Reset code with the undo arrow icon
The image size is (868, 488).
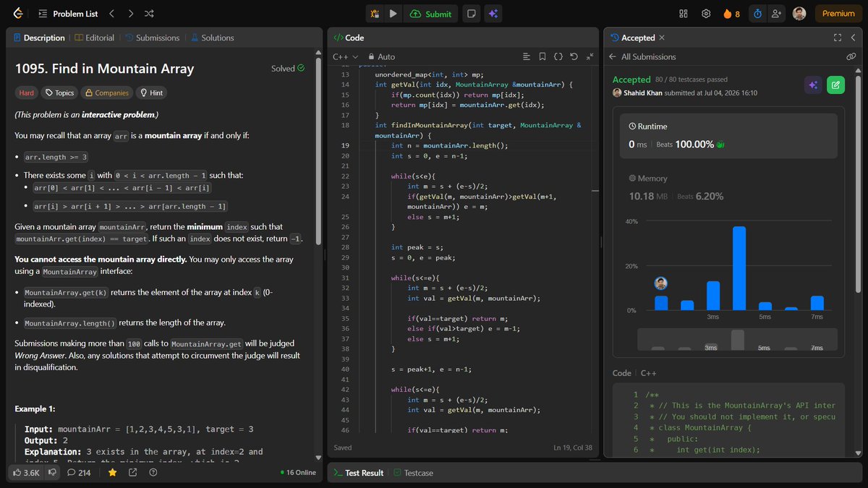tap(574, 56)
